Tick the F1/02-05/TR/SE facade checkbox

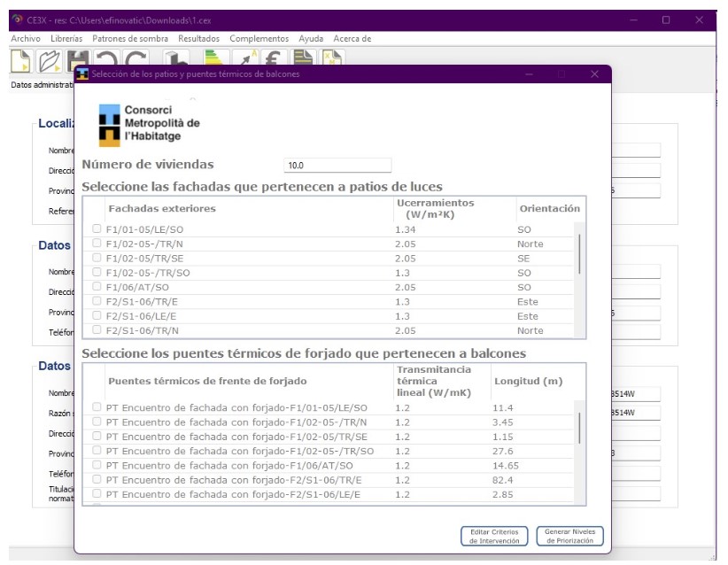[97, 257]
